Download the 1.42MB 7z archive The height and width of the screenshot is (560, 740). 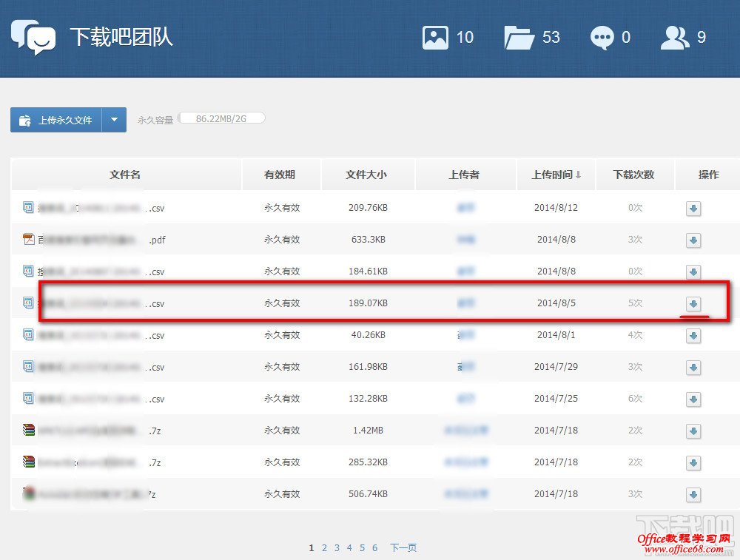click(x=693, y=431)
